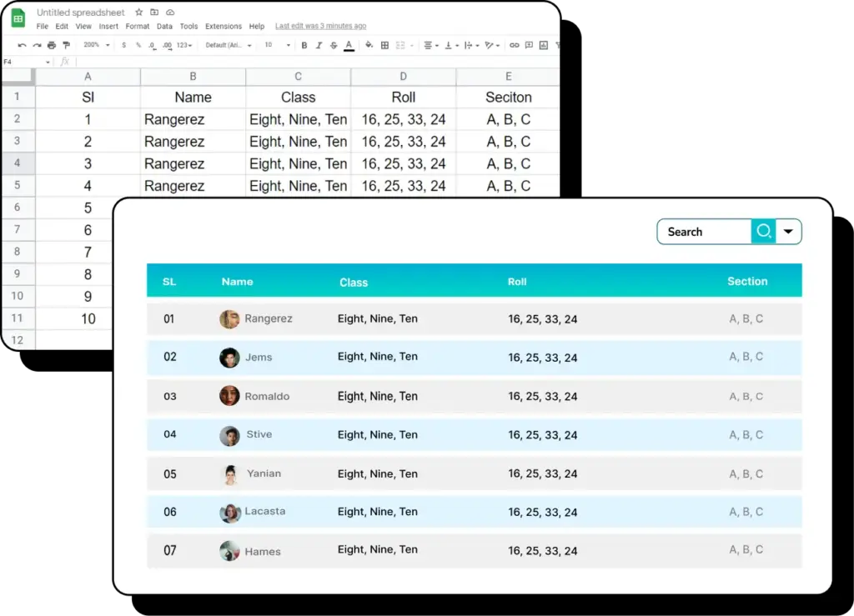854x616 pixels.
Task: Open the Format menu
Action: click(x=137, y=26)
